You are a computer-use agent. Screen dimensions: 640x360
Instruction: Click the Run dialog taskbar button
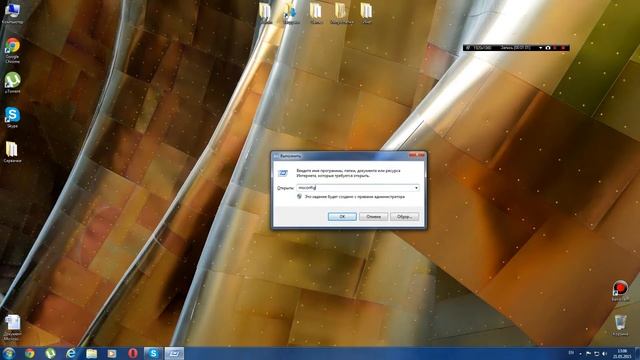[x=174, y=353]
